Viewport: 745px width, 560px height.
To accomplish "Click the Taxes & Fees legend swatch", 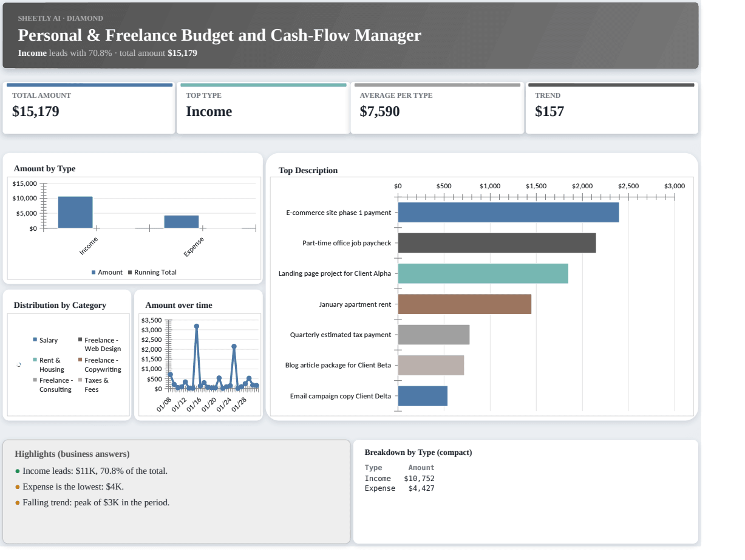I will 80,380.
